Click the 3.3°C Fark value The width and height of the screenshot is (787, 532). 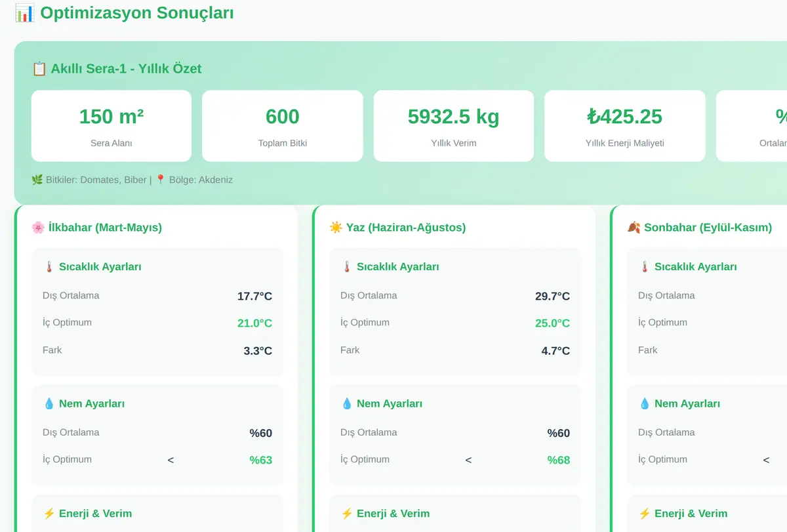point(258,351)
